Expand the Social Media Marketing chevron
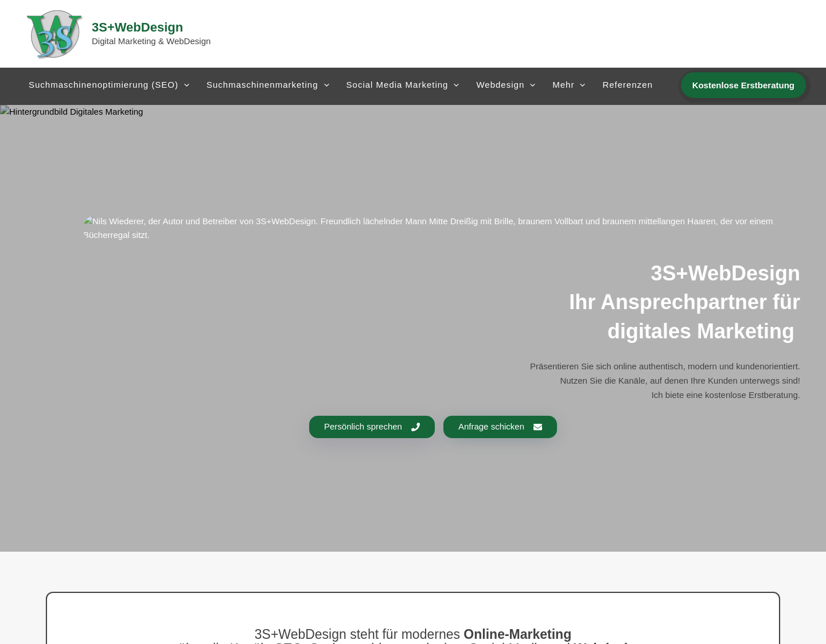Image resolution: width=826 pixels, height=644 pixels. pos(456,85)
